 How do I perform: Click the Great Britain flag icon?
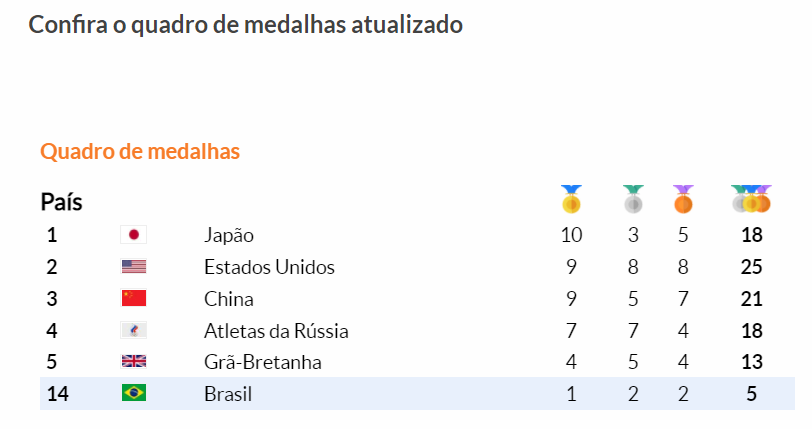coord(133,362)
